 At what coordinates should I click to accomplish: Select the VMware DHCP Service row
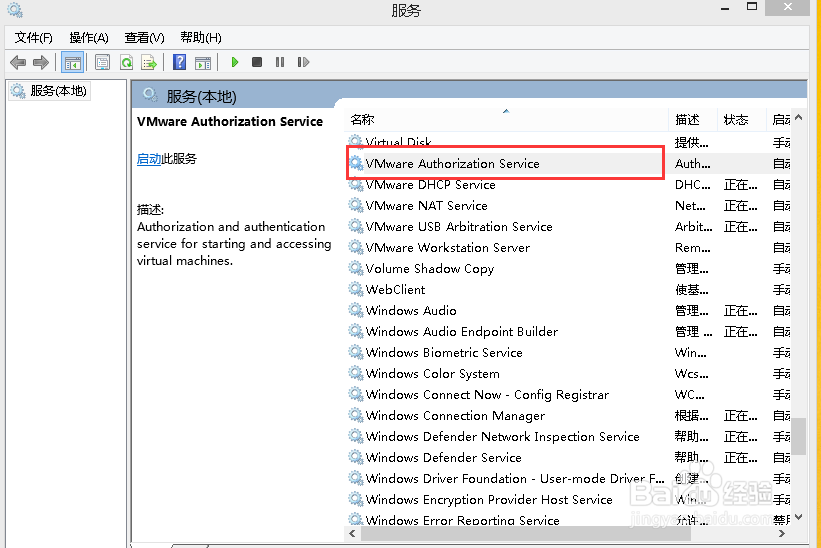point(568,185)
